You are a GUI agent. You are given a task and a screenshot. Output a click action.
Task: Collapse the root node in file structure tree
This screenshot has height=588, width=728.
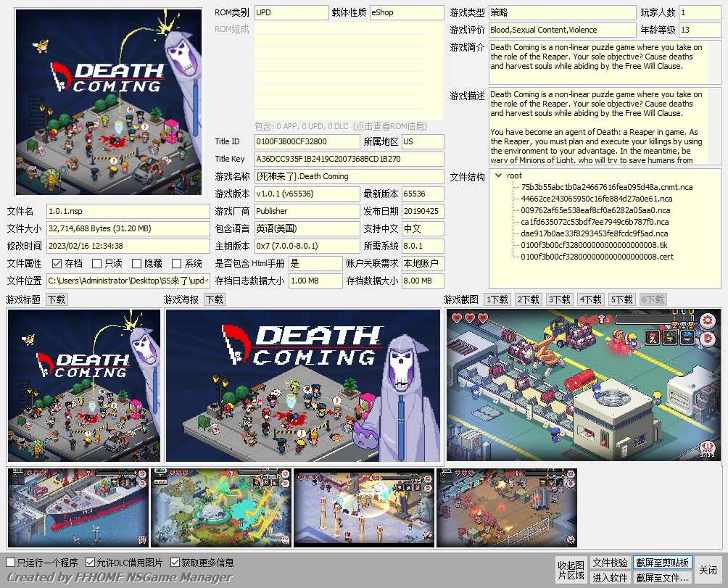point(498,175)
